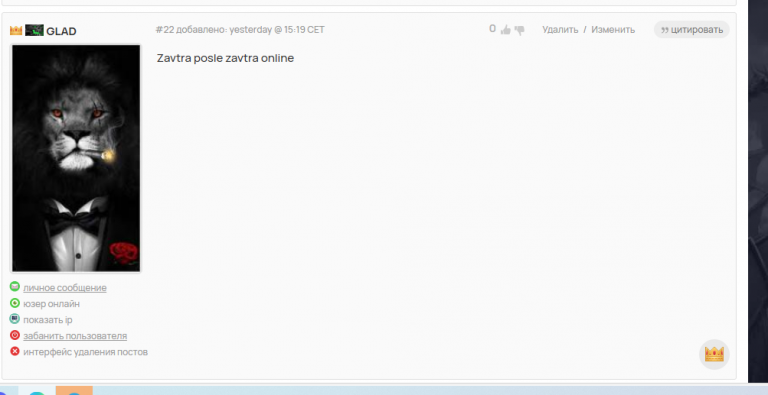
Task: Click the orange taskbar application icon
Action: pos(74,390)
